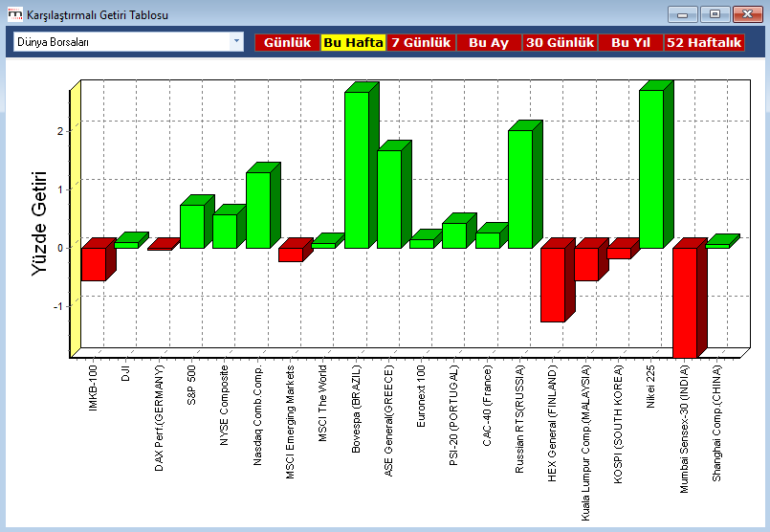Click the red KOSPI (SOUTH KOREA) bar
The width and height of the screenshot is (770, 532).
tap(619, 254)
